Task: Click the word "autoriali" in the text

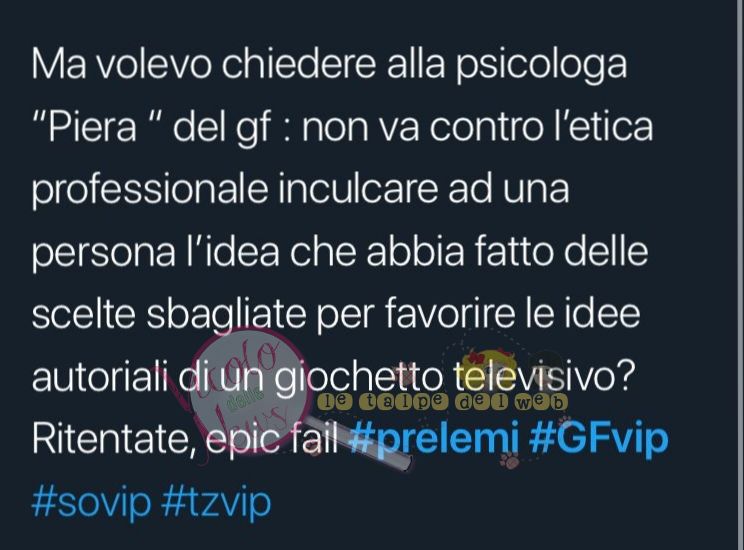Action: pyautogui.click(x=100, y=376)
